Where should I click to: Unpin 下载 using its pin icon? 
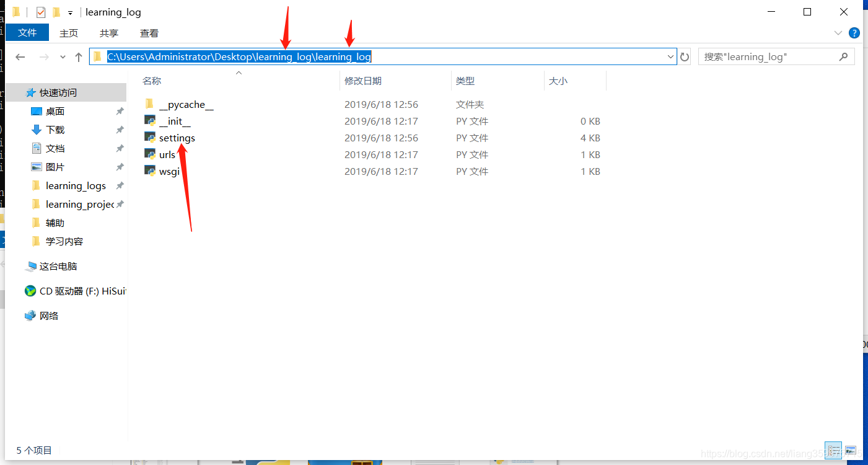point(120,130)
